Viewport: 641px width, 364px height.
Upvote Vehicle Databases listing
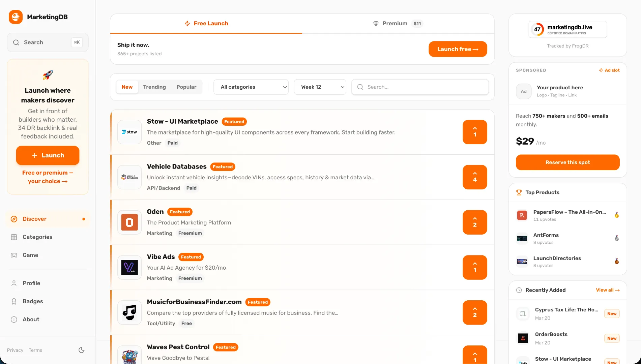click(474, 177)
